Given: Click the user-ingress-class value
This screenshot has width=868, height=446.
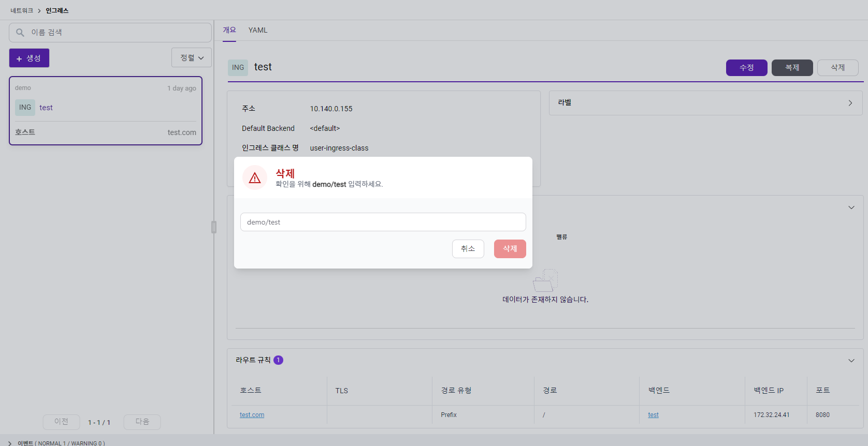Looking at the screenshot, I should coord(339,148).
